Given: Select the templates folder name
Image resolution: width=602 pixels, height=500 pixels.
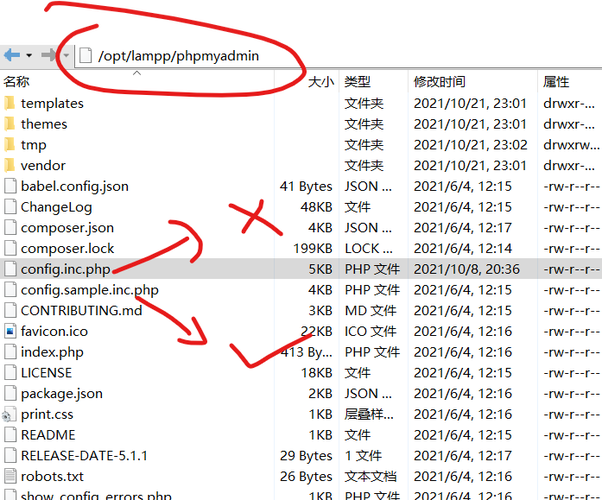Looking at the screenshot, I should coord(52,103).
